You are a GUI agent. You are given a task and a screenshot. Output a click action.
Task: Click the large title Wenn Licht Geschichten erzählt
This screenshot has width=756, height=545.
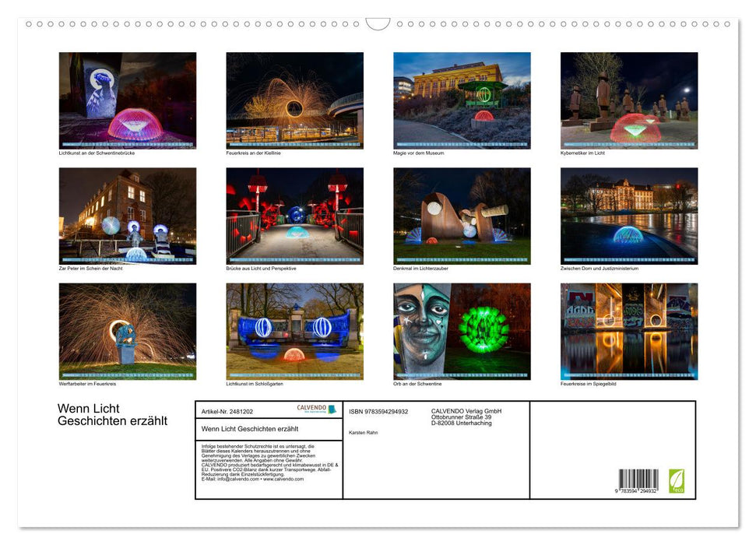(112, 415)
